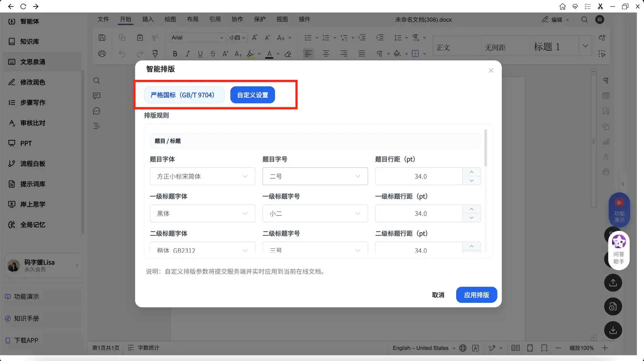Image resolution: width=644 pixels, height=361 pixels.
Task: Click the strikethrough icon
Action: coord(213,54)
